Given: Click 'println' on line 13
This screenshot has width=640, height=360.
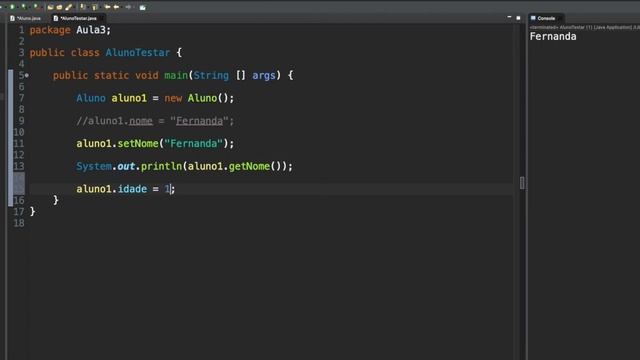Looking at the screenshot, I should point(161,167).
